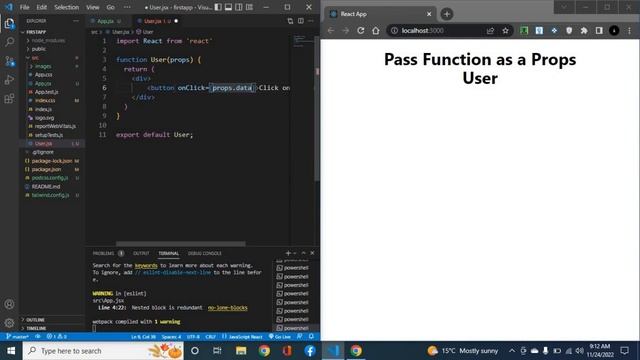Customize layout icon in the VS Code title bar
This screenshot has width=640, height=360.
[x=249, y=7]
